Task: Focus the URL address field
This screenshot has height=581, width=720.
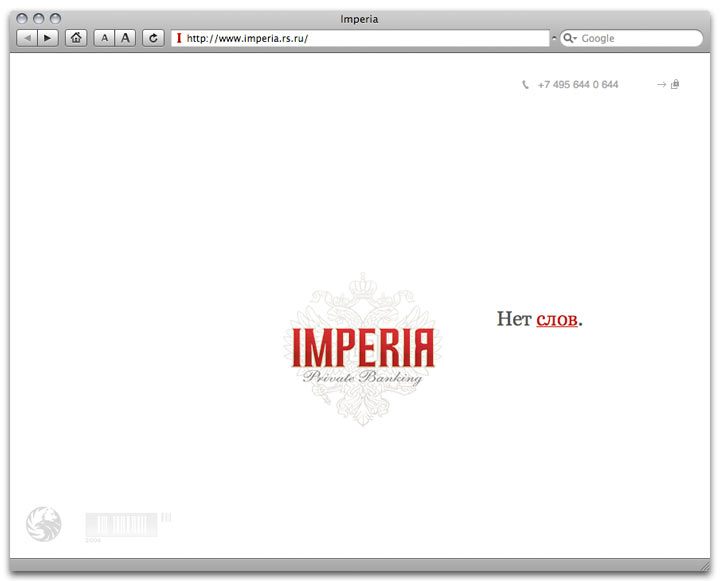Action: pyautogui.click(x=360, y=38)
